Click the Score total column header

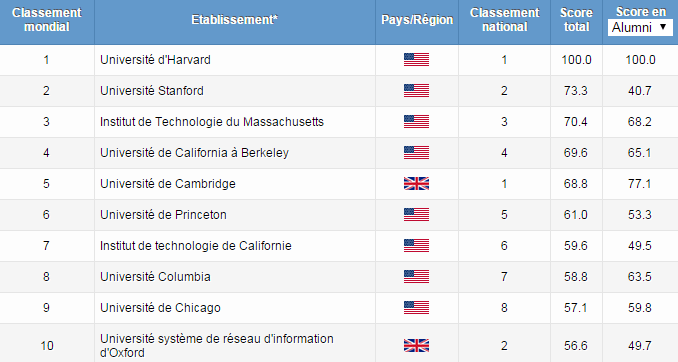[576, 20]
